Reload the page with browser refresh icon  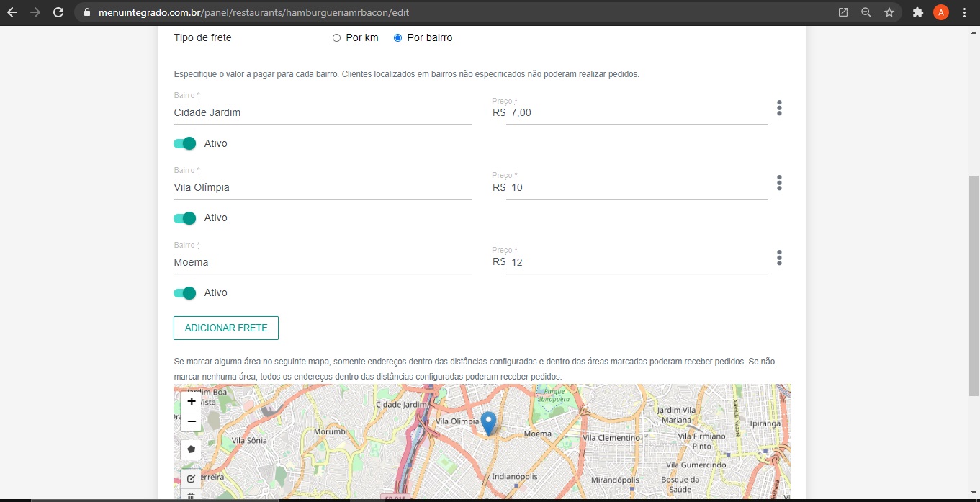tap(58, 12)
